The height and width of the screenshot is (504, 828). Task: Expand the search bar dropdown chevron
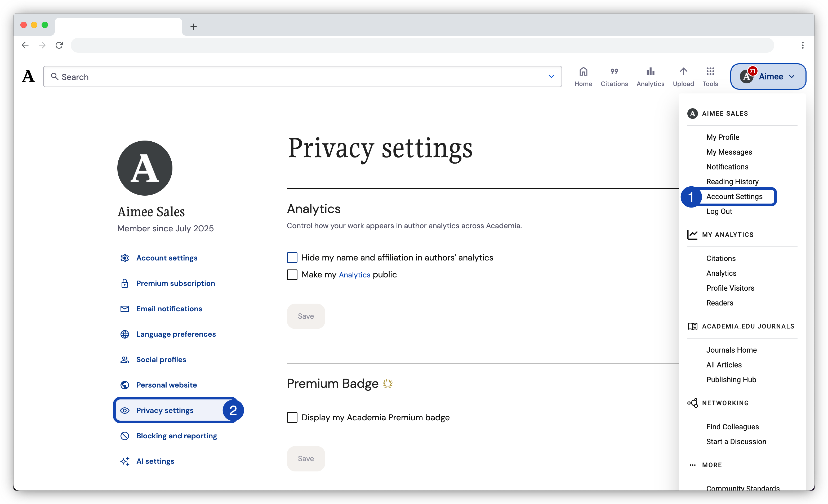551,76
